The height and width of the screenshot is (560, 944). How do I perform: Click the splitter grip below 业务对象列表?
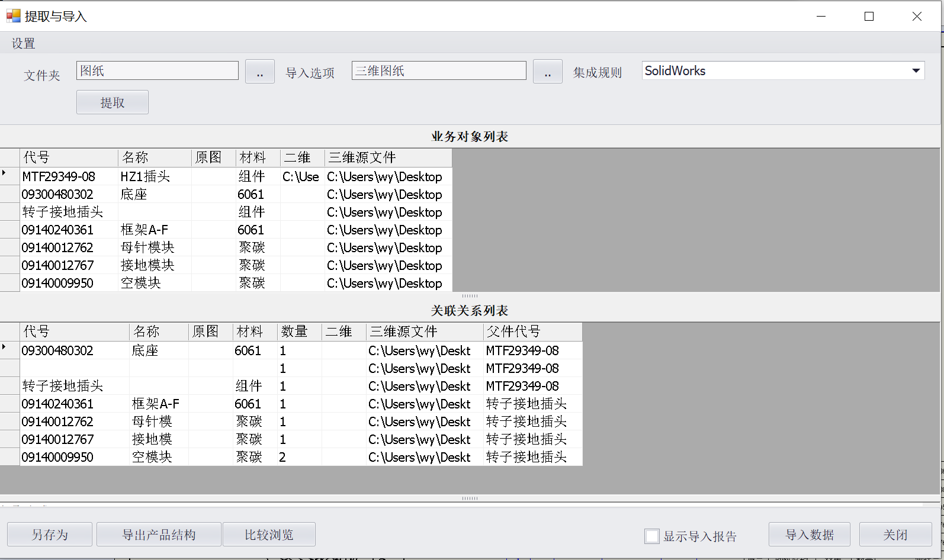coord(470,295)
